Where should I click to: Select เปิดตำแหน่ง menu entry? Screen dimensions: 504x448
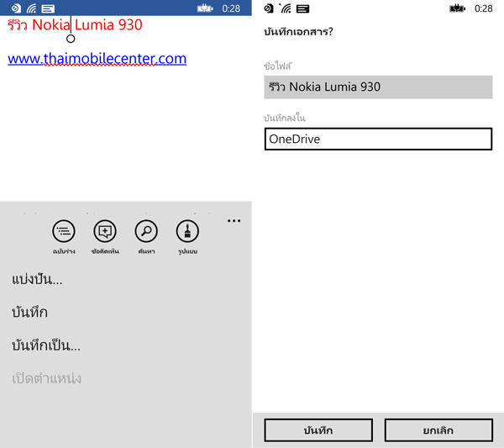[x=46, y=378]
